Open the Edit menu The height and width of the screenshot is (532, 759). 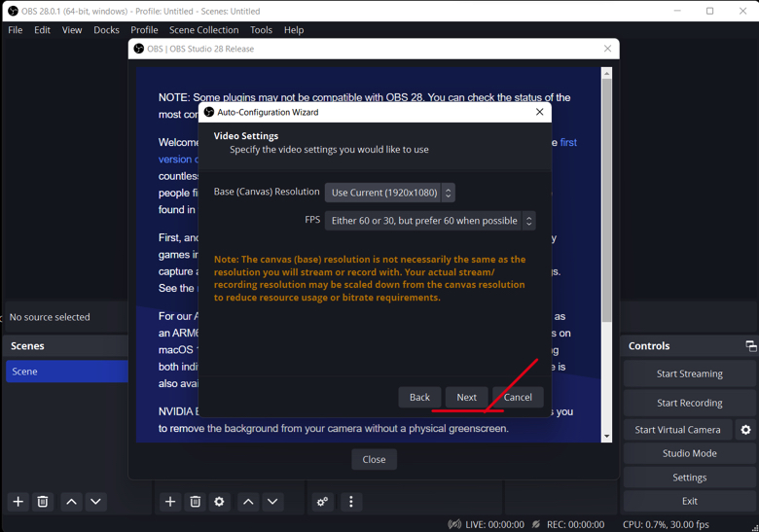tap(42, 30)
